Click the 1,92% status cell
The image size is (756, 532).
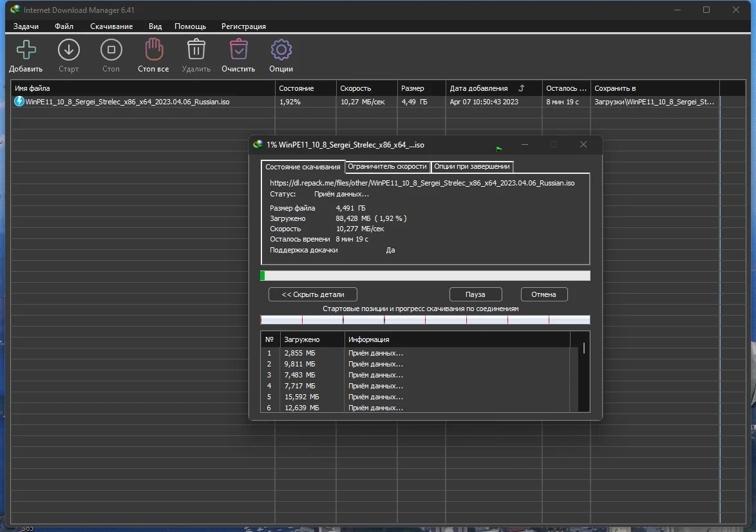tap(290, 102)
